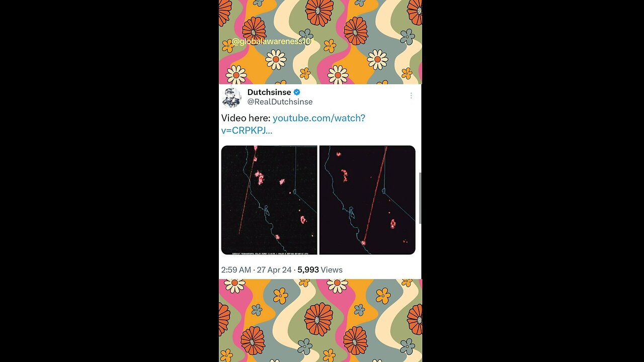The image size is (644, 362).
Task: Click the blue verified checkmark badge
Action: 297,92
